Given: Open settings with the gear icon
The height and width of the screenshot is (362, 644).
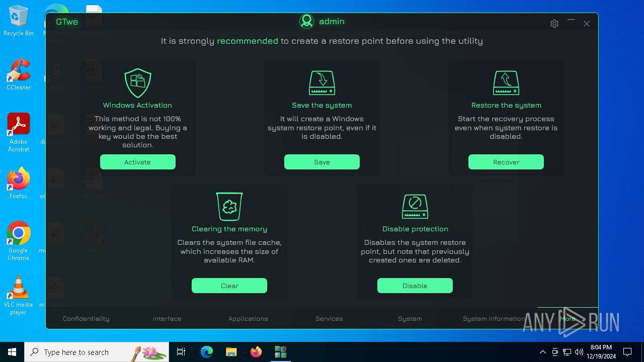Looking at the screenshot, I should click(554, 24).
